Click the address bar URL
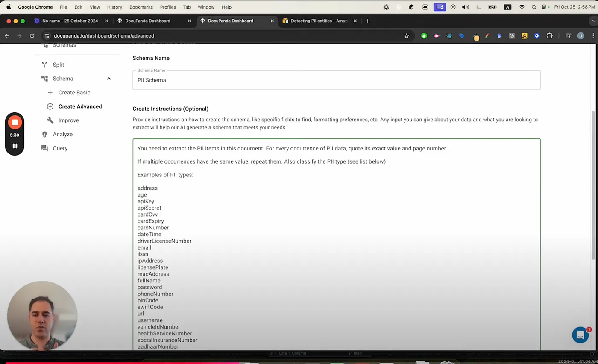The width and height of the screenshot is (598, 364). click(104, 36)
